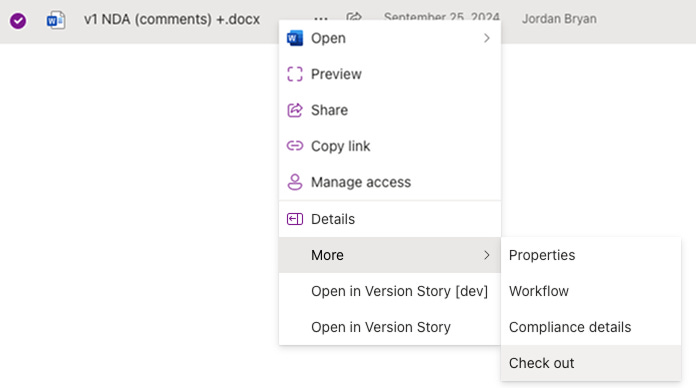The image size is (696, 388).
Task: Deselect the purple checkmark on file row
Action: (18, 20)
